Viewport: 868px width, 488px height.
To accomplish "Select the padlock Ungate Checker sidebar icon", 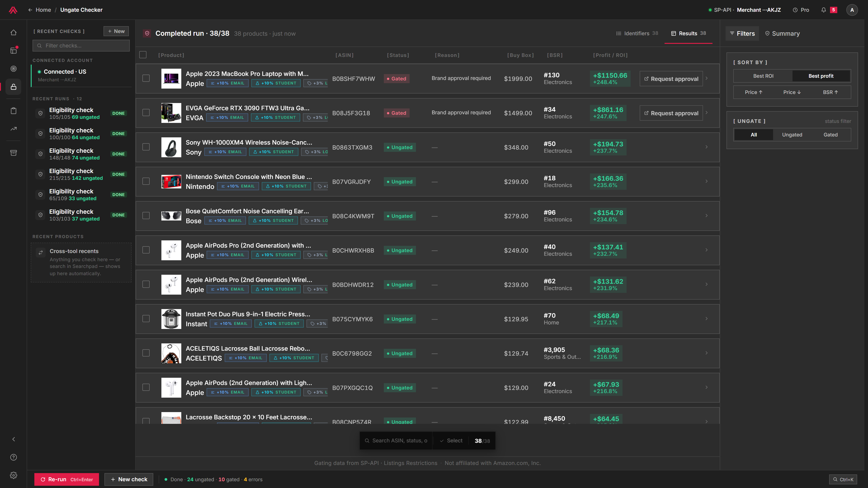I will 14,87.
